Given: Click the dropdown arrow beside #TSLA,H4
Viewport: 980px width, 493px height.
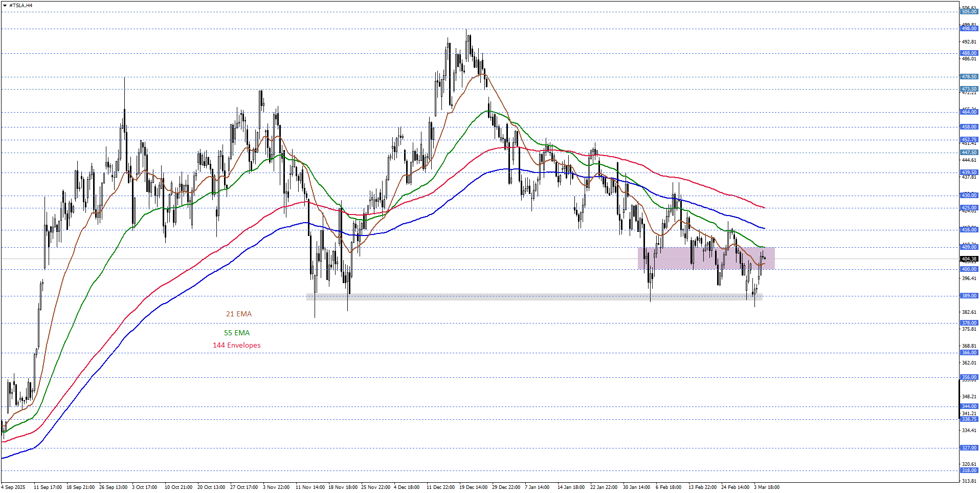Looking at the screenshot, I should 5,6.
